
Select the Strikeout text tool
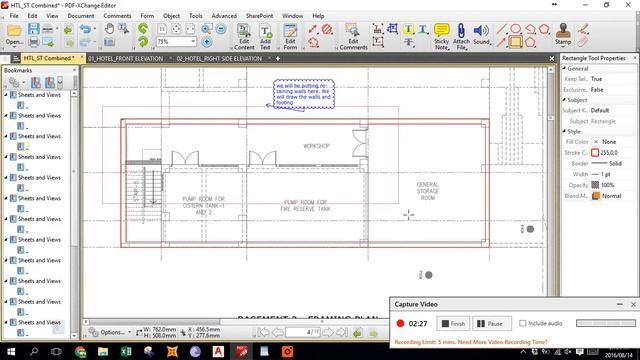click(x=408, y=42)
